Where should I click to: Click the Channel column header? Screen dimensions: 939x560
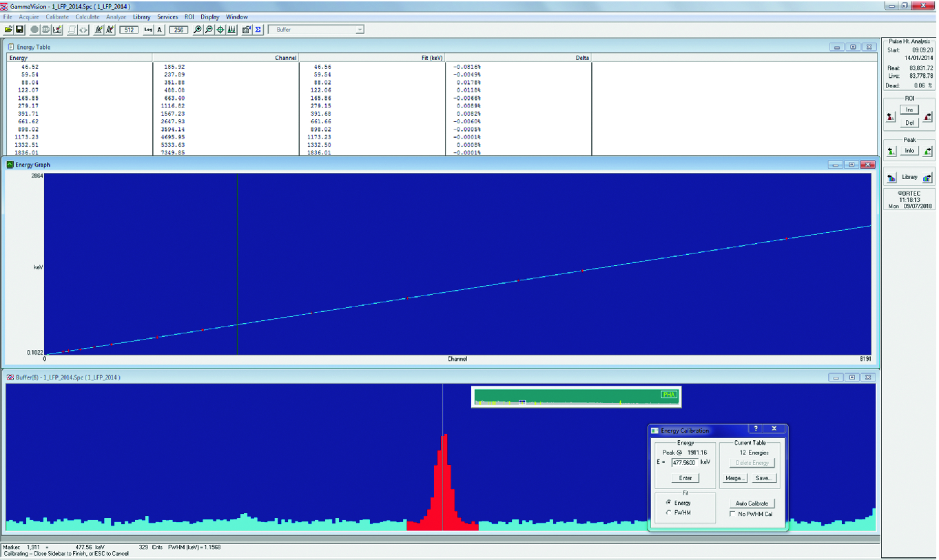pos(225,58)
